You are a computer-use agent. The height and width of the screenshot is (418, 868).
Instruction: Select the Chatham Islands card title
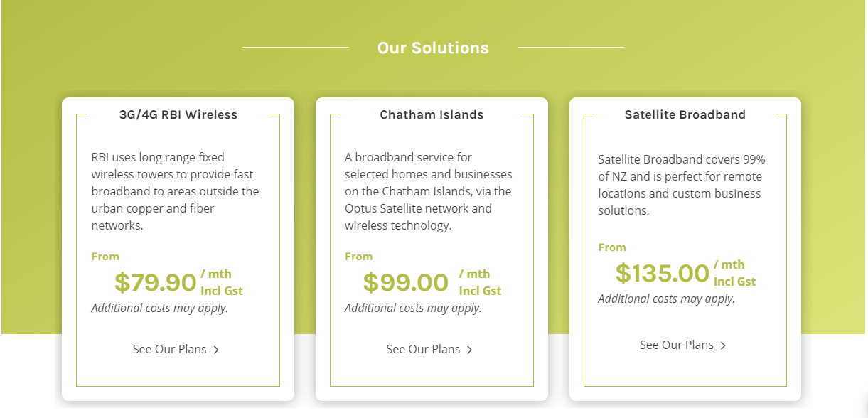pos(432,114)
